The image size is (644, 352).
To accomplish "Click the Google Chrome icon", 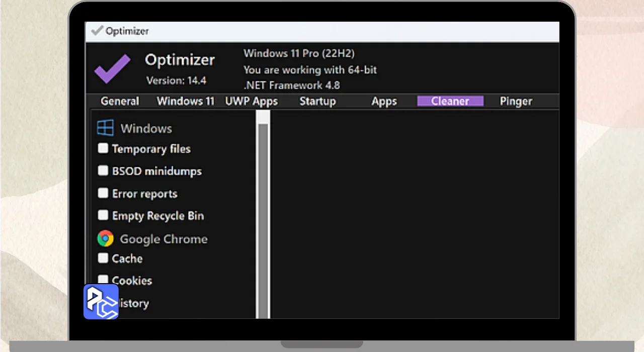I will [x=105, y=239].
